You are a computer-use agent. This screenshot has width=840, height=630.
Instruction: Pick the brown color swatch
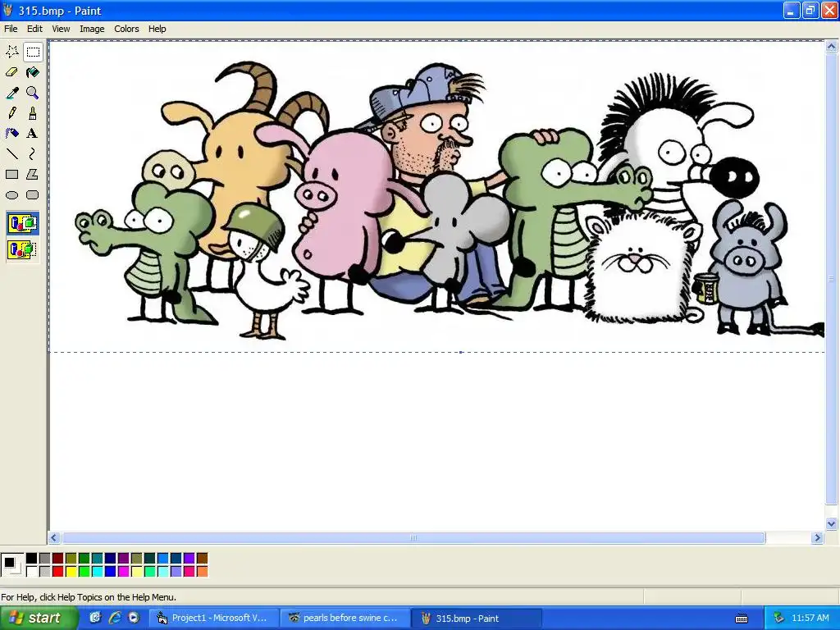point(202,559)
